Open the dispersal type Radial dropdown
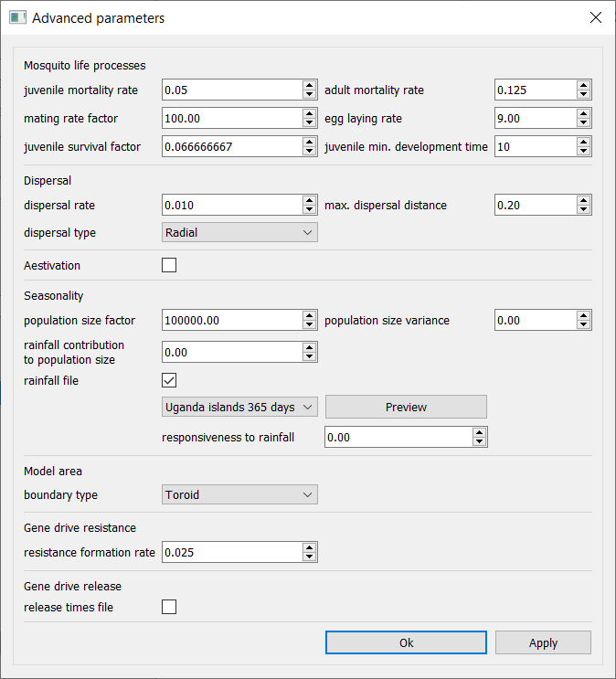 tap(239, 233)
